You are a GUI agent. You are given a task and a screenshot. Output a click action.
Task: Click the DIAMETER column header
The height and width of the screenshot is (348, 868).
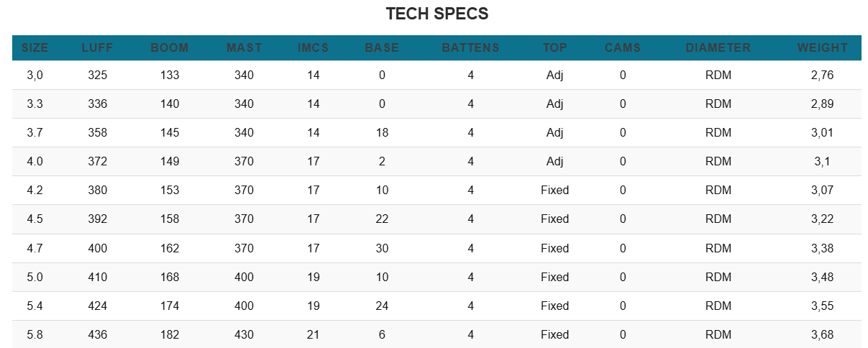click(x=718, y=48)
